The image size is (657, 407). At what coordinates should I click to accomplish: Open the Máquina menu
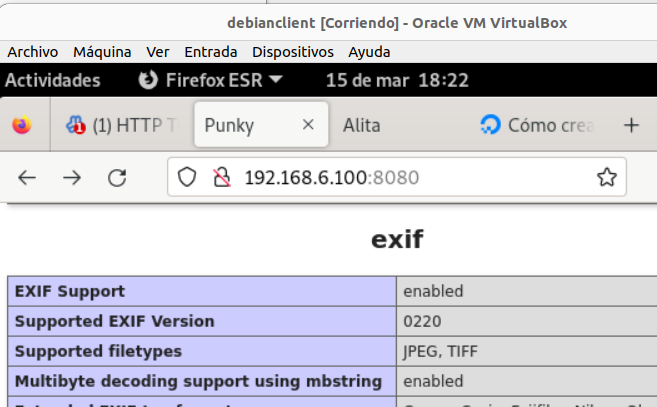(102, 52)
